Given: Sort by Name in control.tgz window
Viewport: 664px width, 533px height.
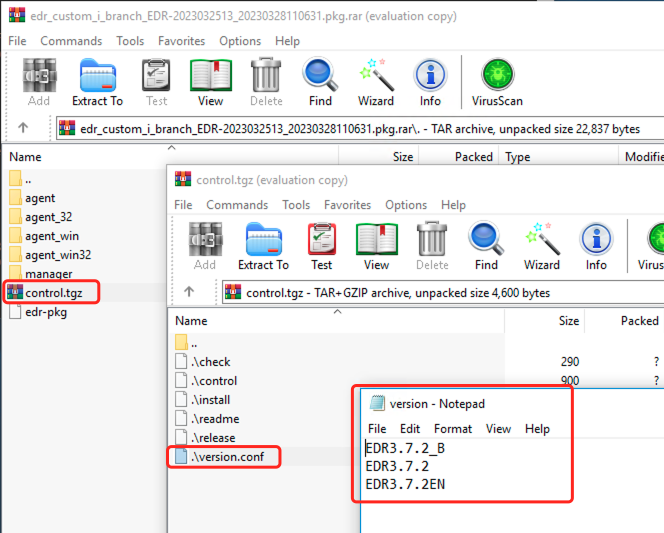Looking at the screenshot, I should [191, 321].
